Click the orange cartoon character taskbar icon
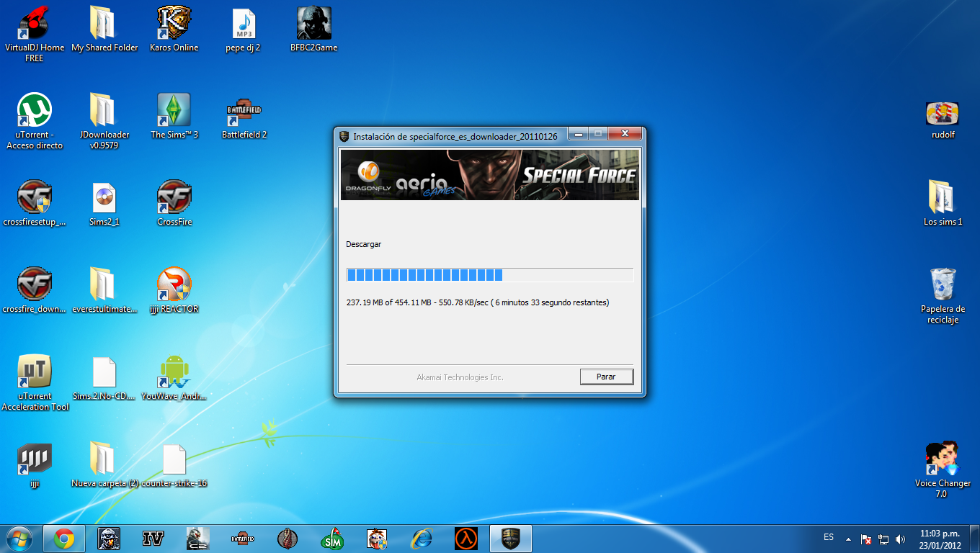 pyautogui.click(x=377, y=539)
